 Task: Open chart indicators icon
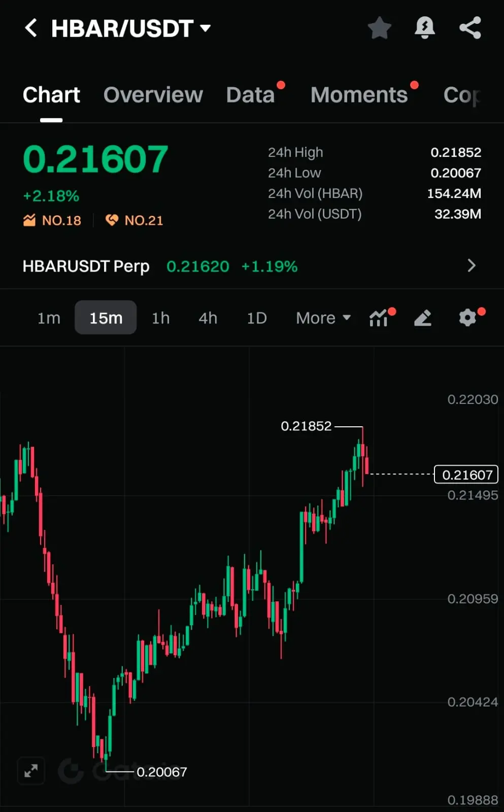tap(379, 318)
